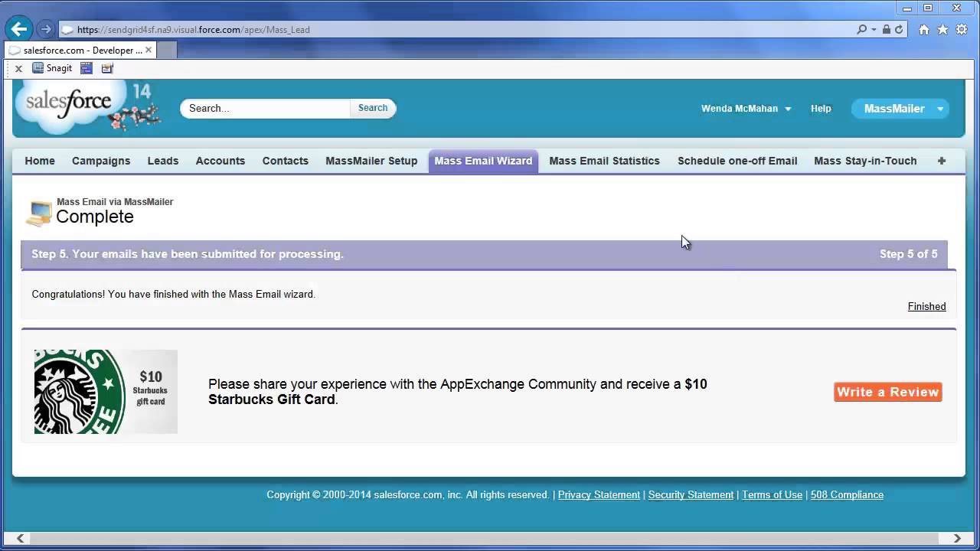Click the Snagit window capture icon

pyautogui.click(x=87, y=68)
